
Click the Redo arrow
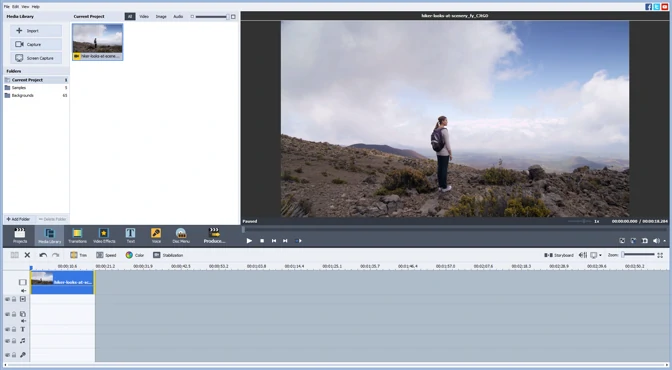(56, 255)
